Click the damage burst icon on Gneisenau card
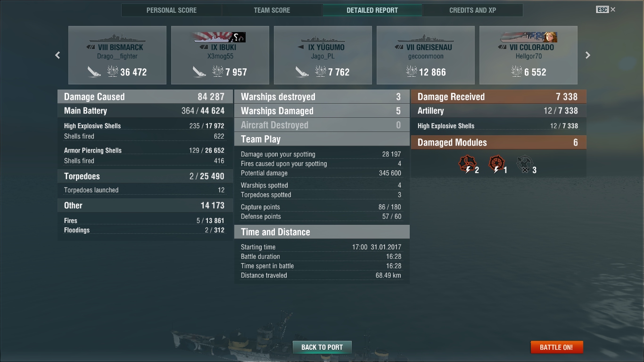The height and width of the screenshot is (362, 644). point(411,72)
